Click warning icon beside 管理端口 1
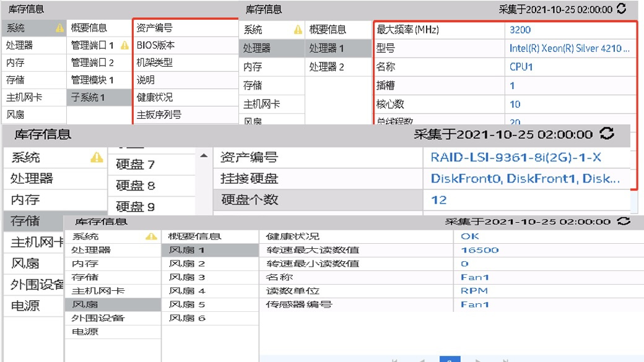Screen dimensions: 644x362 (x=124, y=45)
